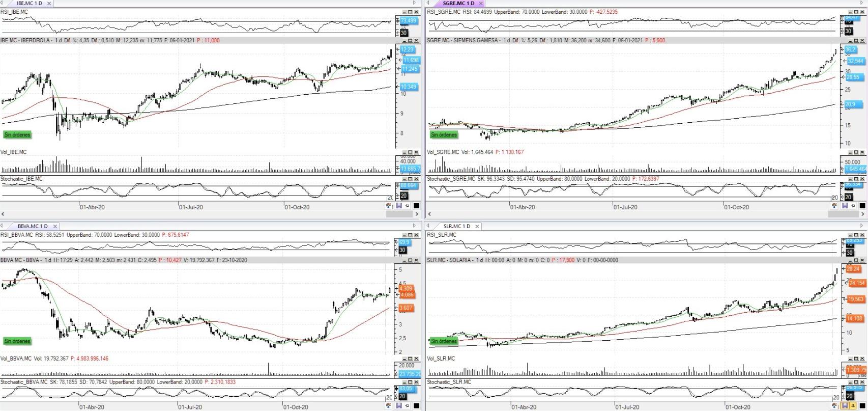
Task: Click the black color swatch in the BBVA chart
Action: [416, 406]
